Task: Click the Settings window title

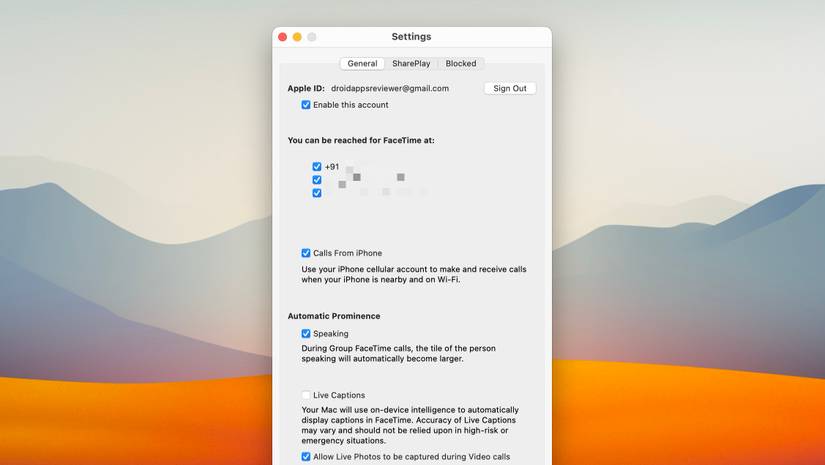Action: [411, 36]
